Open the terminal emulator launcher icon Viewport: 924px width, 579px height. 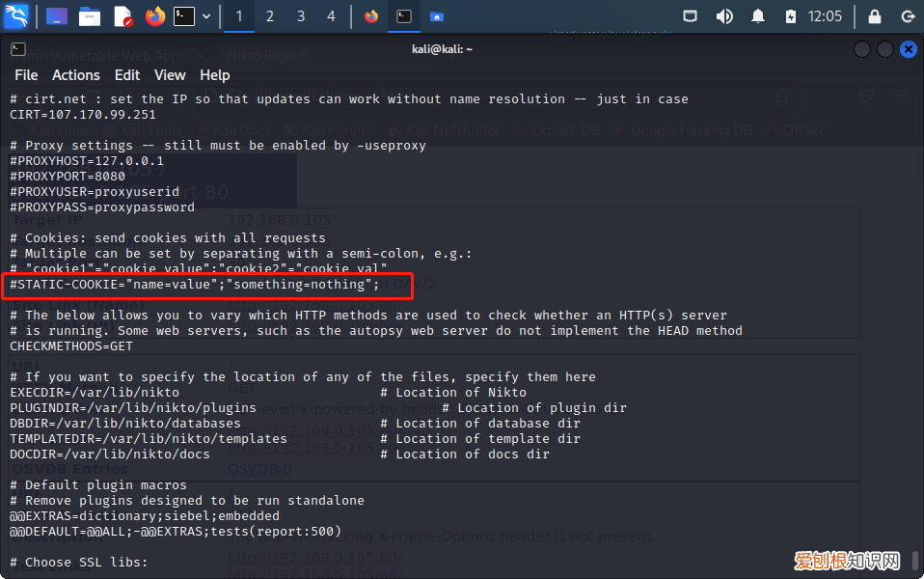[x=183, y=16]
